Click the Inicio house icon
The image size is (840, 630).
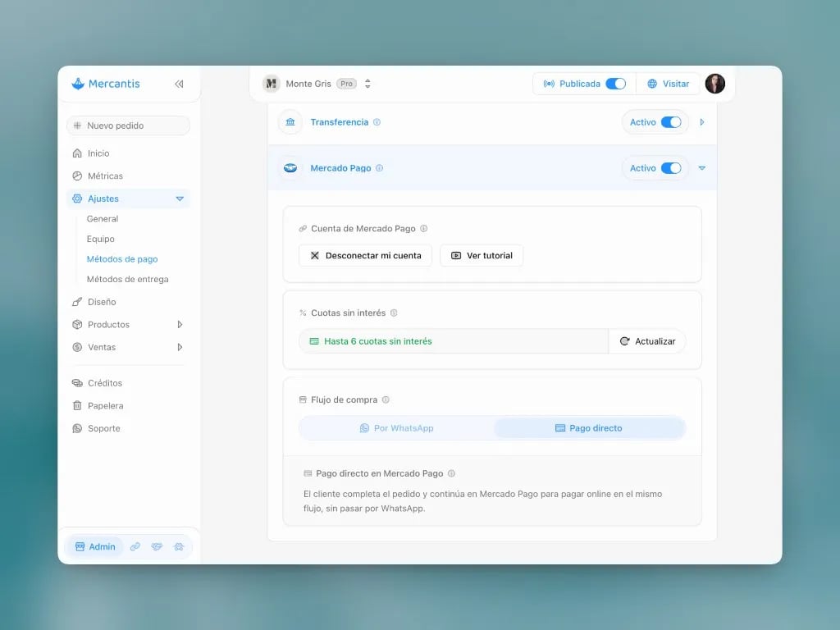coord(77,153)
